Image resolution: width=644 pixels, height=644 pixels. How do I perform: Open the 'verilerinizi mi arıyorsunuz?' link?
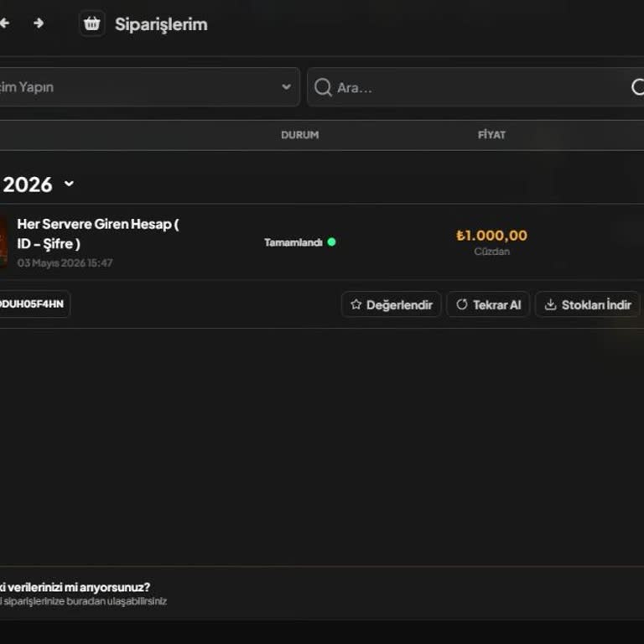pyautogui.click(x=75, y=587)
